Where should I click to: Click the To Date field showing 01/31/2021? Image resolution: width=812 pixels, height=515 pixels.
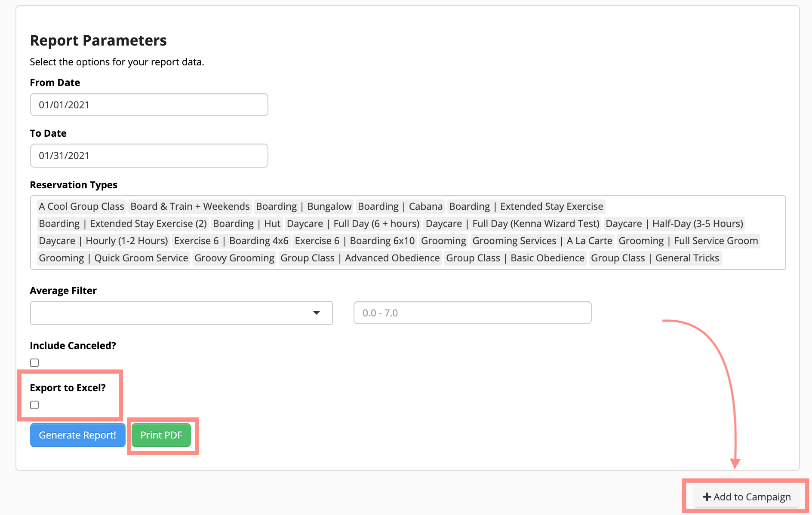(x=149, y=155)
